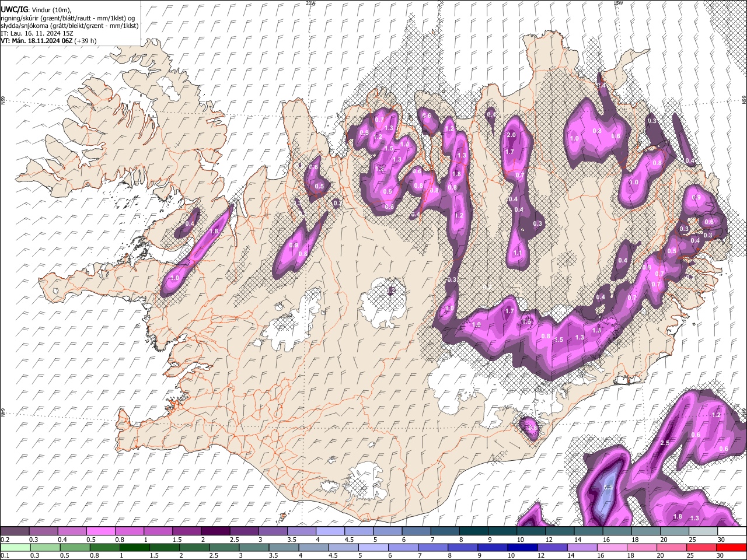The image size is (747, 560).
Task: Click the 'IT: Lau. 16. 11. 2024 15Z' line
Action: [x=37, y=33]
